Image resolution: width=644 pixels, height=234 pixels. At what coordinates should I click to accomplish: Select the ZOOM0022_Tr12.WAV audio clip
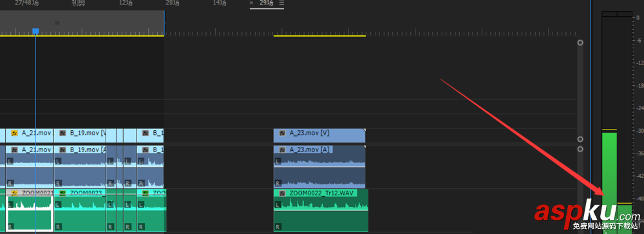click(321, 210)
